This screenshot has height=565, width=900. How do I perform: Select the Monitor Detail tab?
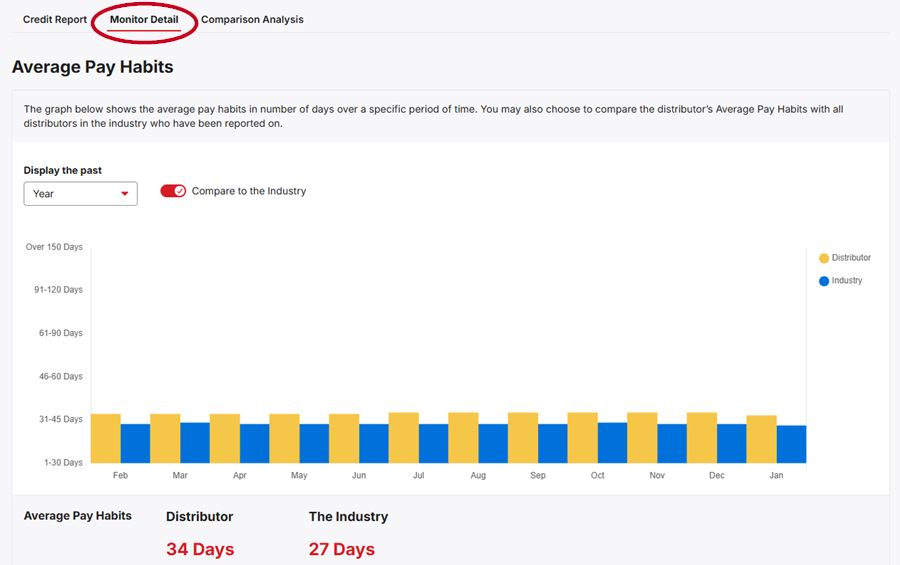(144, 20)
